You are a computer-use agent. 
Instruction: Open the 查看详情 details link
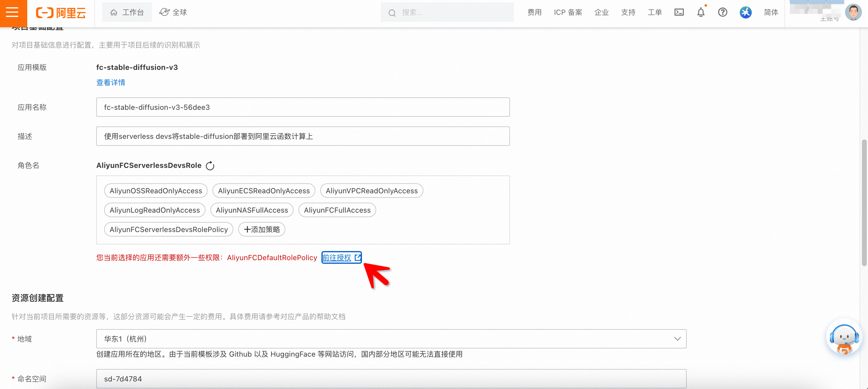pos(110,83)
